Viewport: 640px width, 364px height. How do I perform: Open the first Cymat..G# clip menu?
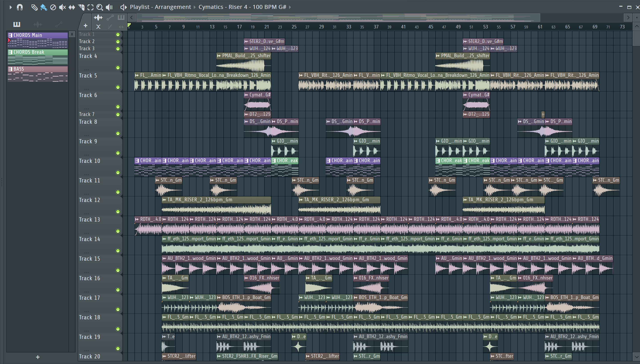click(246, 95)
